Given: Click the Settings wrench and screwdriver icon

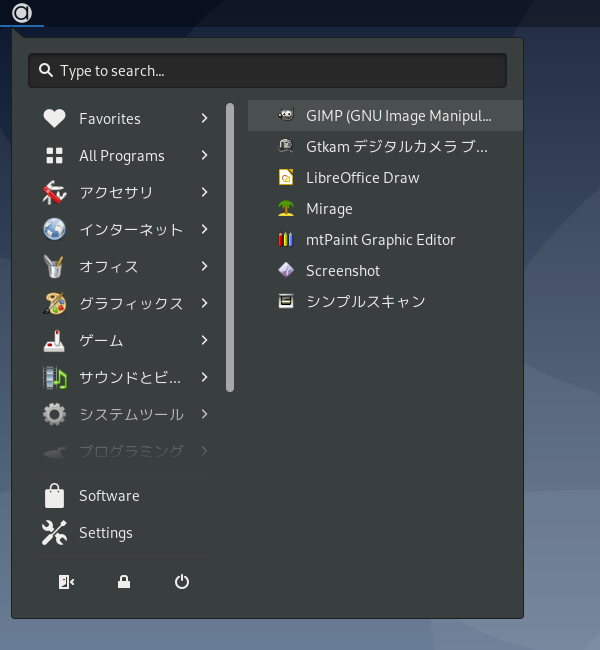Looking at the screenshot, I should pyautogui.click(x=54, y=533).
